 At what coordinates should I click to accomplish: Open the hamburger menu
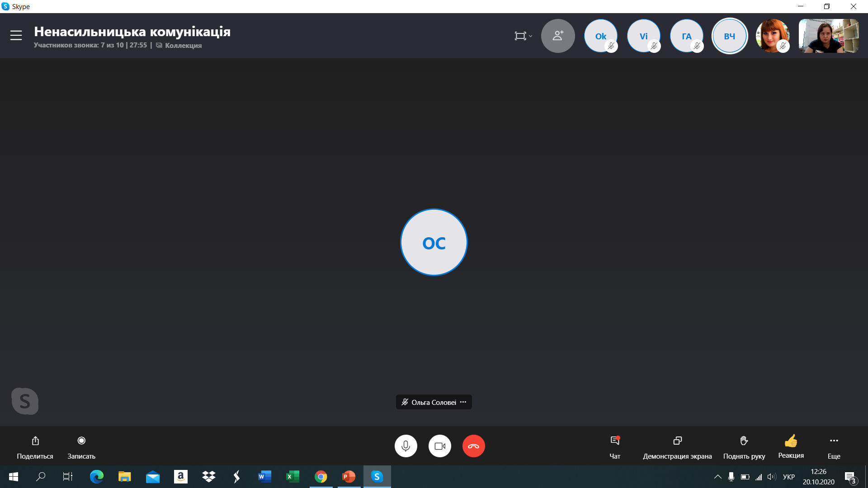(x=16, y=35)
